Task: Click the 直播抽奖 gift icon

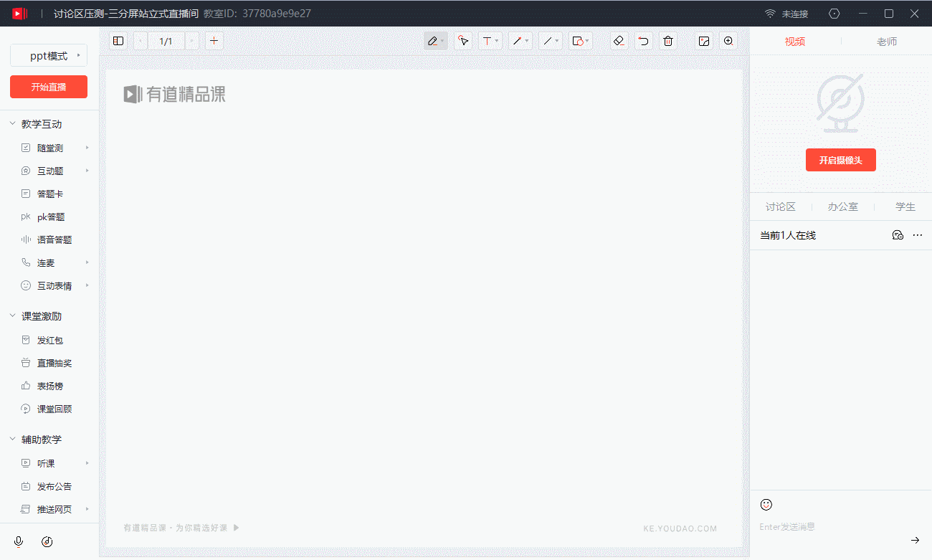Action: click(x=26, y=363)
